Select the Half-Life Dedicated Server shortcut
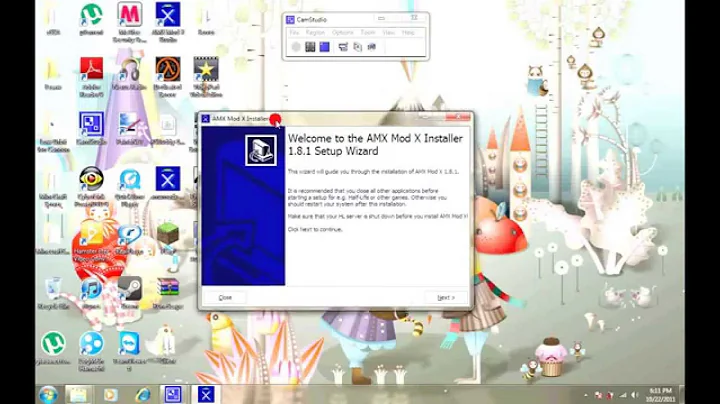This screenshot has width=720, height=404. 168,77
